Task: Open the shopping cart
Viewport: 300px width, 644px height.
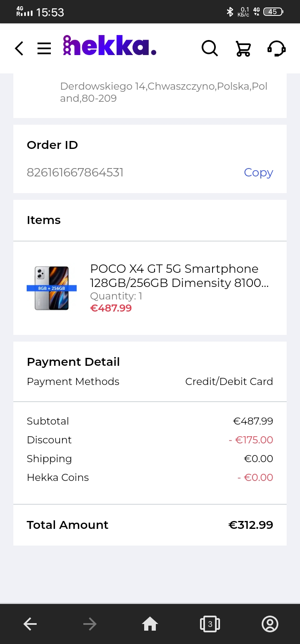Action: pyautogui.click(x=243, y=48)
